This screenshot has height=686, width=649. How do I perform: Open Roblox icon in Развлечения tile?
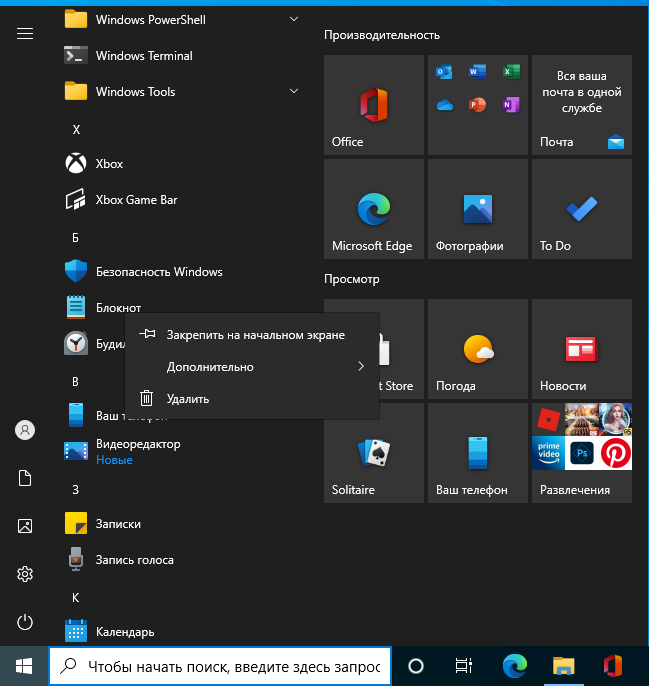[x=548, y=420]
